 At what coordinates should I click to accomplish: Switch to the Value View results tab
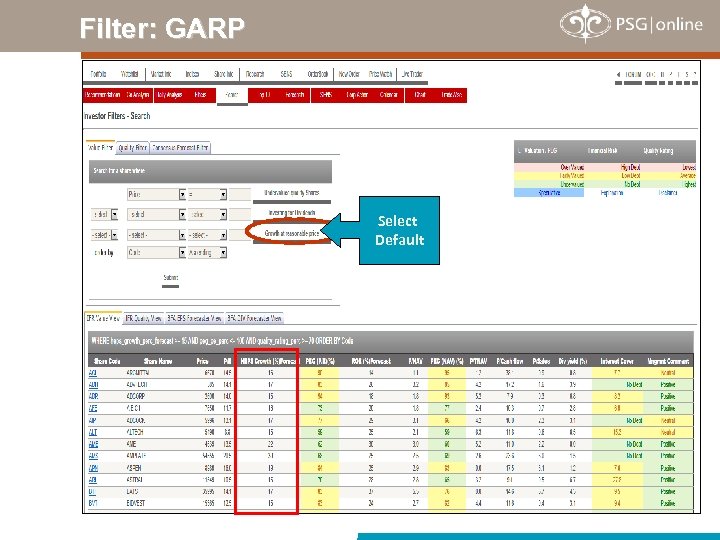click(103, 318)
